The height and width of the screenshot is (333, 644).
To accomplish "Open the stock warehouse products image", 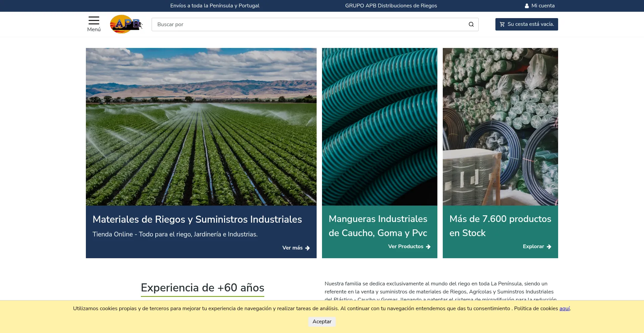I will [x=500, y=126].
